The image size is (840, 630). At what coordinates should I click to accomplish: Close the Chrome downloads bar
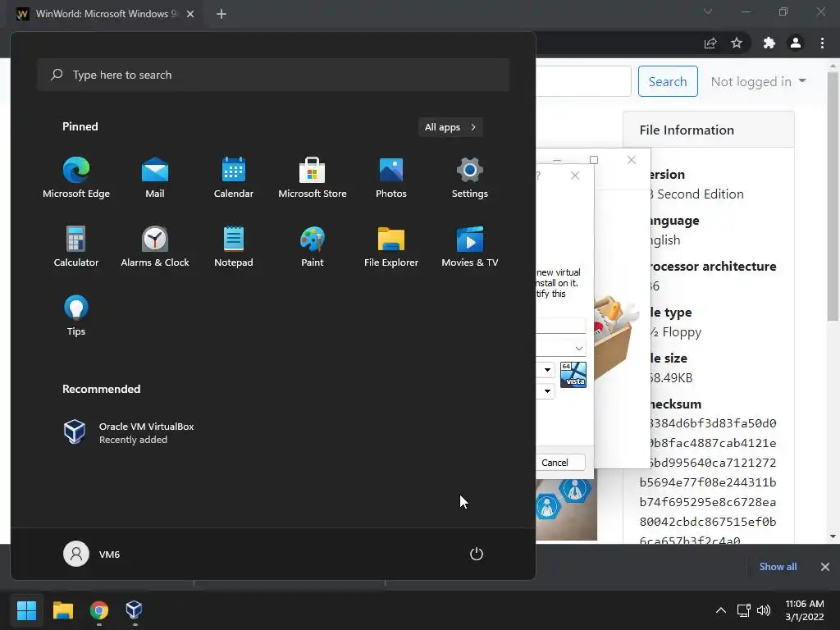pos(825,567)
